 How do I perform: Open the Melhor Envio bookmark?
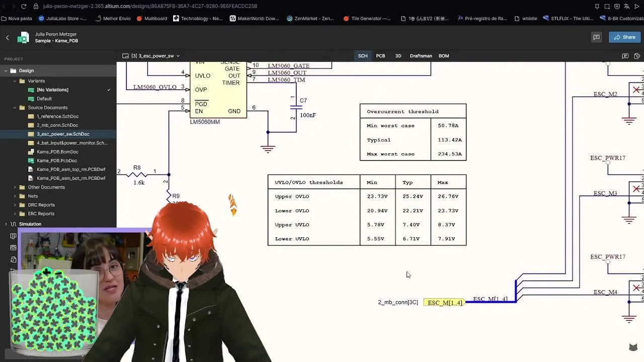pyautogui.click(x=112, y=19)
